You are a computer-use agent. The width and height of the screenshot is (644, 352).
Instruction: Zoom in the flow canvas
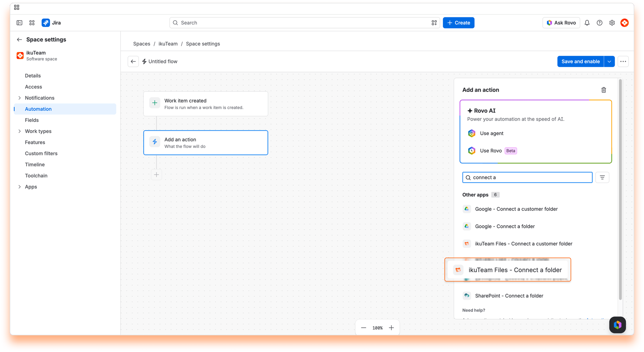click(391, 328)
